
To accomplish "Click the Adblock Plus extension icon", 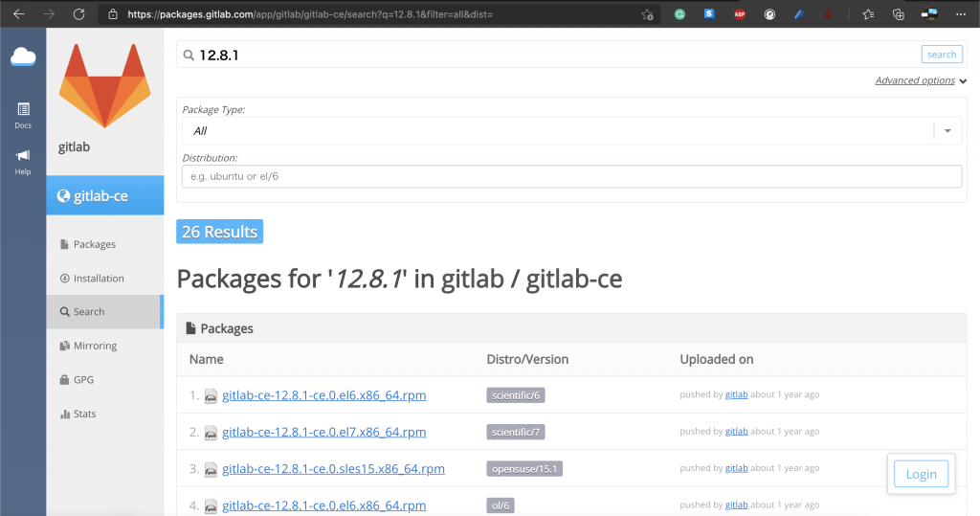I will click(x=739, y=14).
